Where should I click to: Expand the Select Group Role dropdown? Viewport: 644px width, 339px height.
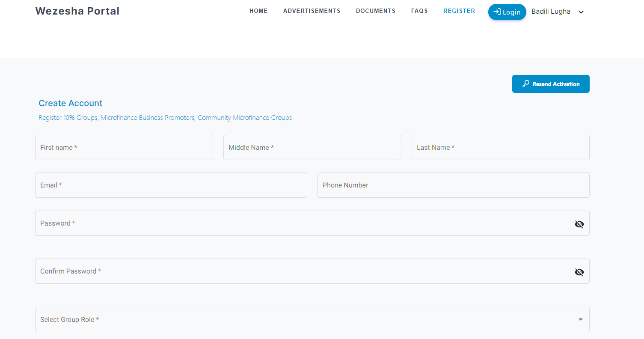[580, 319]
